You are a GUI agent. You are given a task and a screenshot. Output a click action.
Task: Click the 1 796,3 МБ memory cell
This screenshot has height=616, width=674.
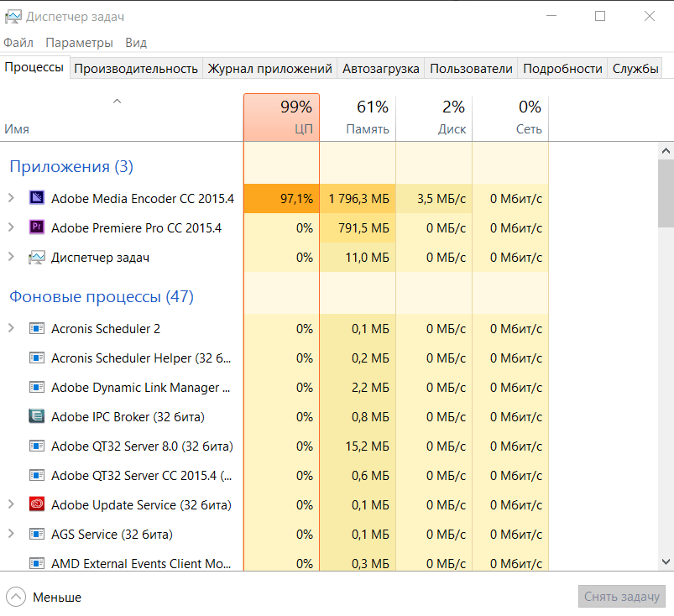tap(358, 199)
